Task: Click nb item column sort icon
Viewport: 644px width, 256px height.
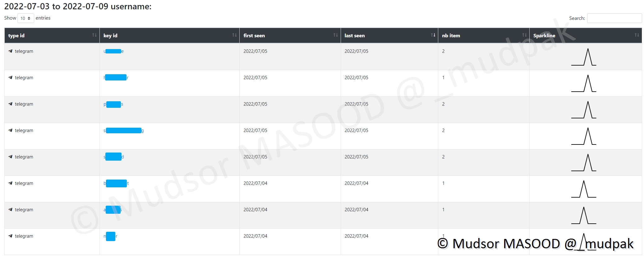Action: [x=524, y=35]
